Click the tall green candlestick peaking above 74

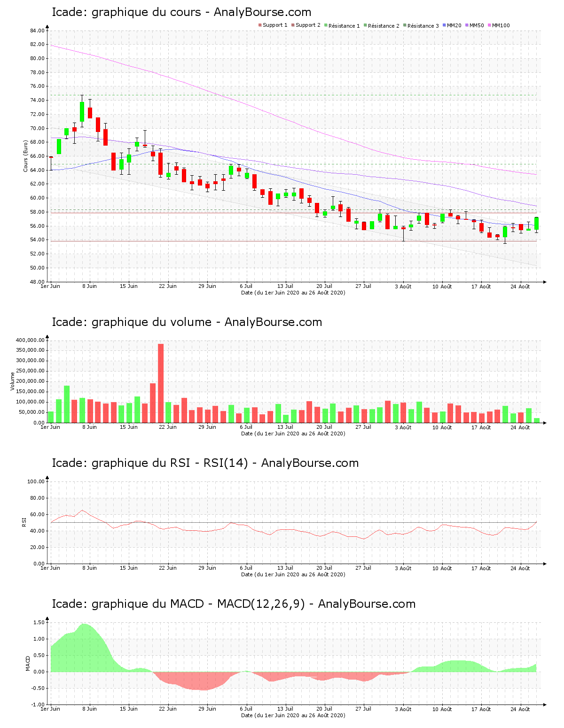[x=82, y=111]
